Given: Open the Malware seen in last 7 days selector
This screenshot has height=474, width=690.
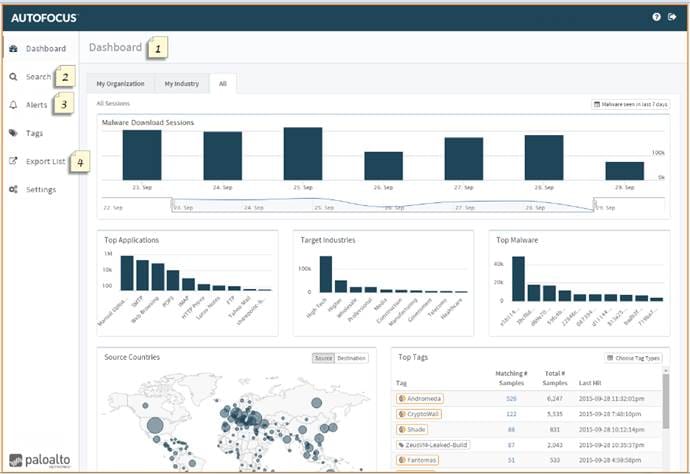Looking at the screenshot, I should tap(631, 104).
